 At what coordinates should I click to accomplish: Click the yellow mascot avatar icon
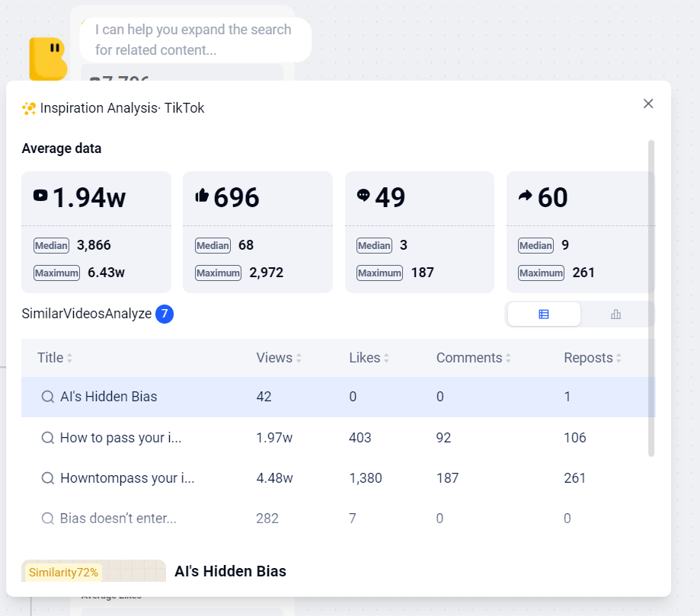pyautogui.click(x=48, y=59)
